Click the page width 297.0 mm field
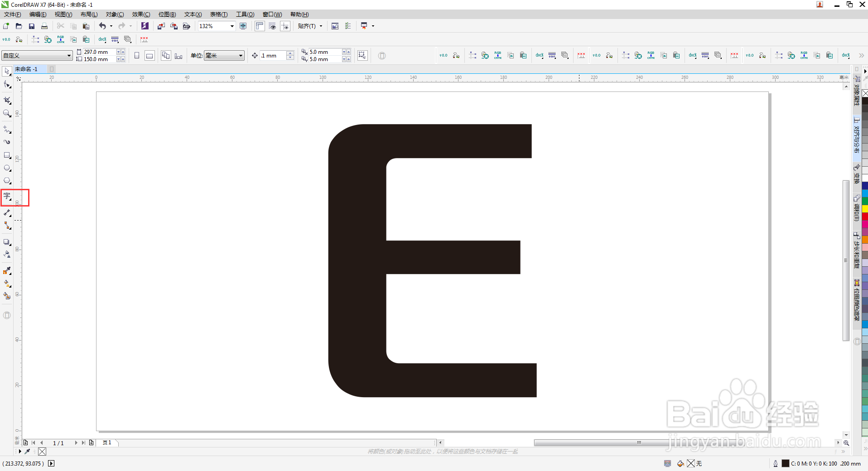This screenshot has height=471, width=868. (x=100, y=52)
